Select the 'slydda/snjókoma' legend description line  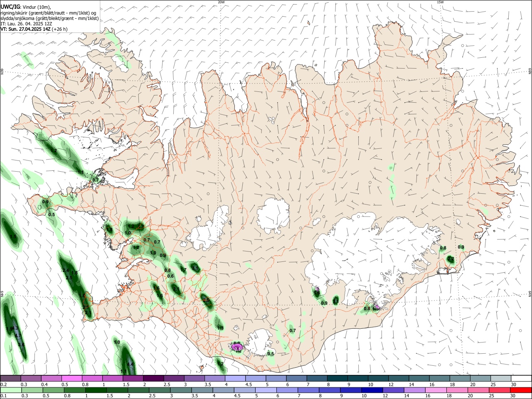tap(49, 18)
